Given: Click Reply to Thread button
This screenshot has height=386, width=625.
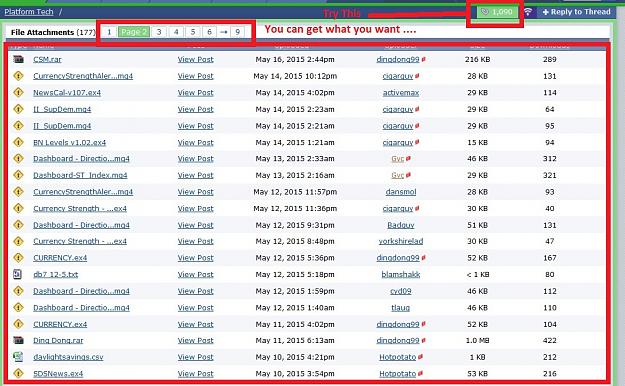Looking at the screenshot, I should click(x=576, y=12).
